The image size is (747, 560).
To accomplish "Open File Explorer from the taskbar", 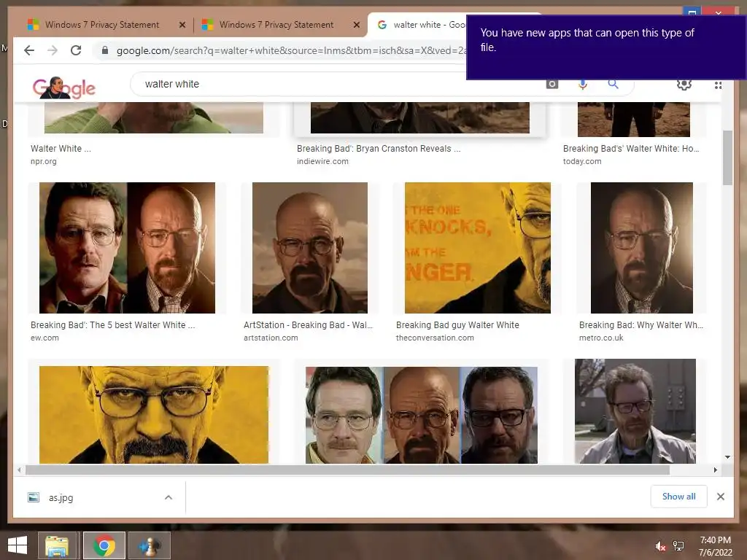I will 57,545.
